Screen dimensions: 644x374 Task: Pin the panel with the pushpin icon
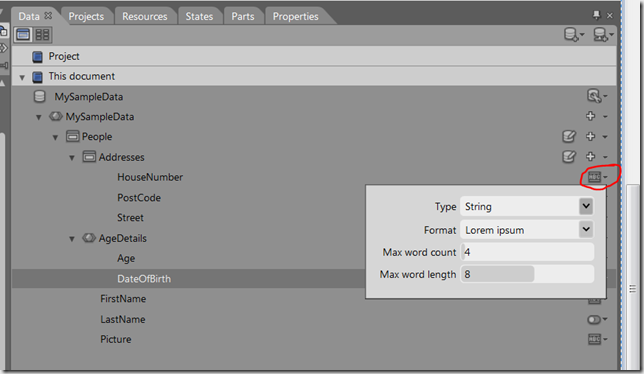point(596,15)
